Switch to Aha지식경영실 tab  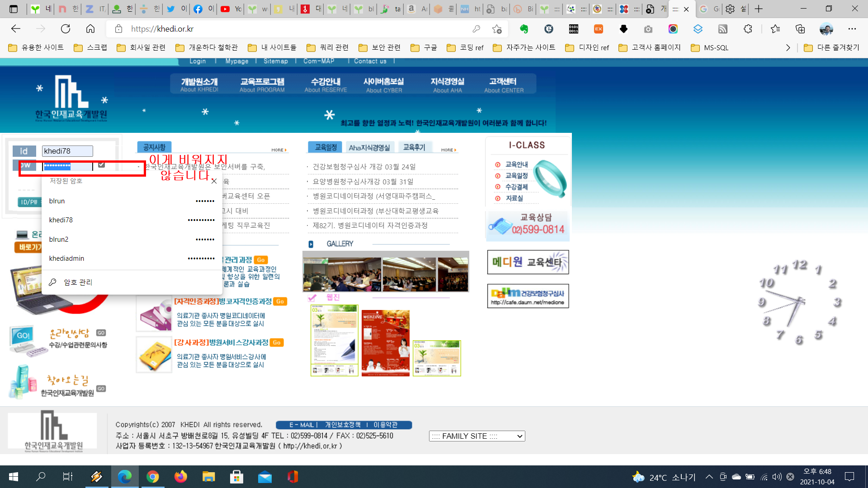pos(369,147)
